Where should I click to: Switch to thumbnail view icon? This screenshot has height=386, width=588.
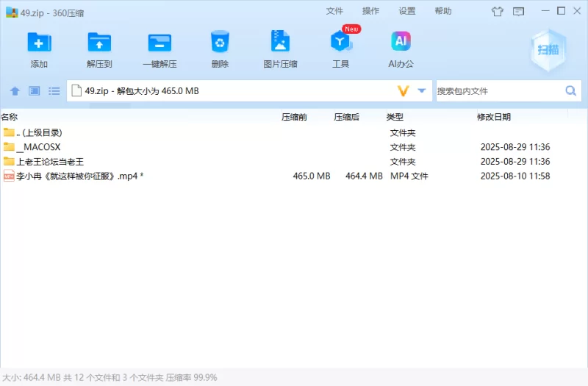(35, 90)
